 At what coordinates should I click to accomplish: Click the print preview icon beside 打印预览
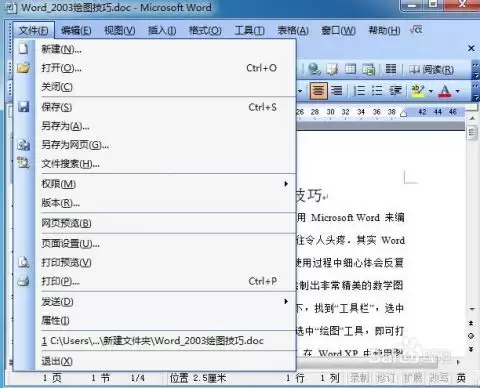coord(23,262)
